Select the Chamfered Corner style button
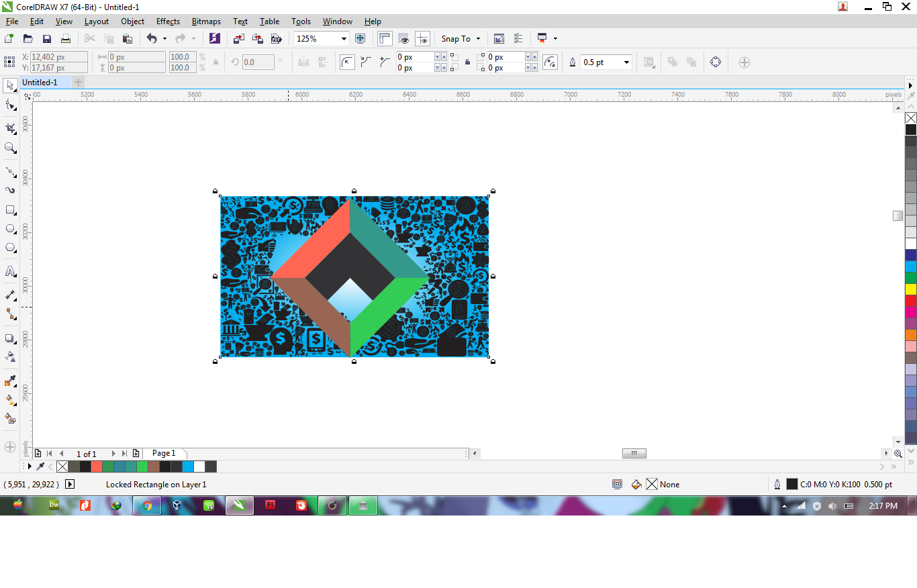This screenshot has height=588, width=917. coord(384,62)
